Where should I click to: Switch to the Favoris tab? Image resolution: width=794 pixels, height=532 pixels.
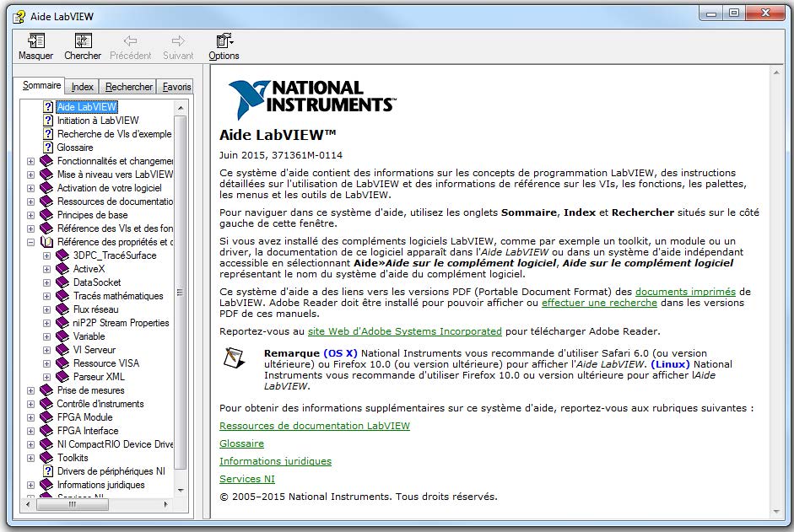(176, 87)
